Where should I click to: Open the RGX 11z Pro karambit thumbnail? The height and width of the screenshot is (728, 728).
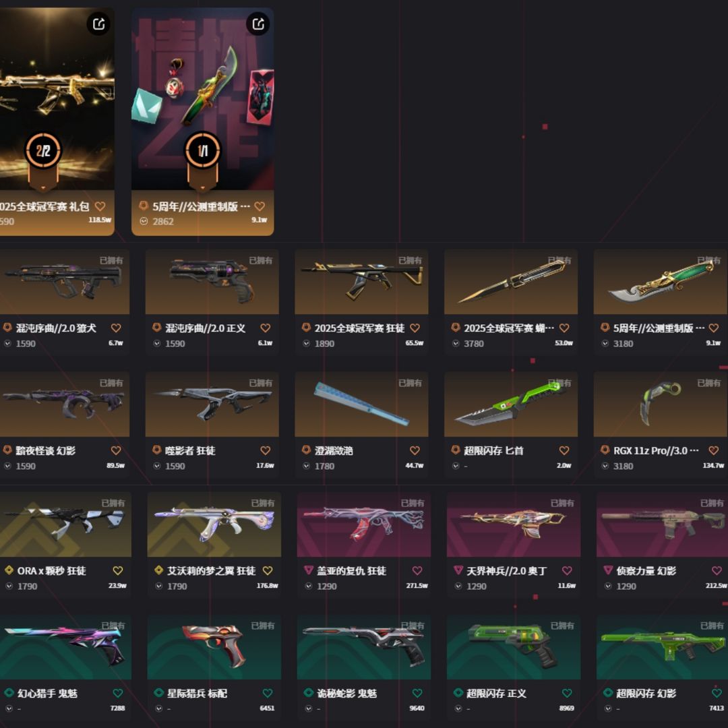660,404
